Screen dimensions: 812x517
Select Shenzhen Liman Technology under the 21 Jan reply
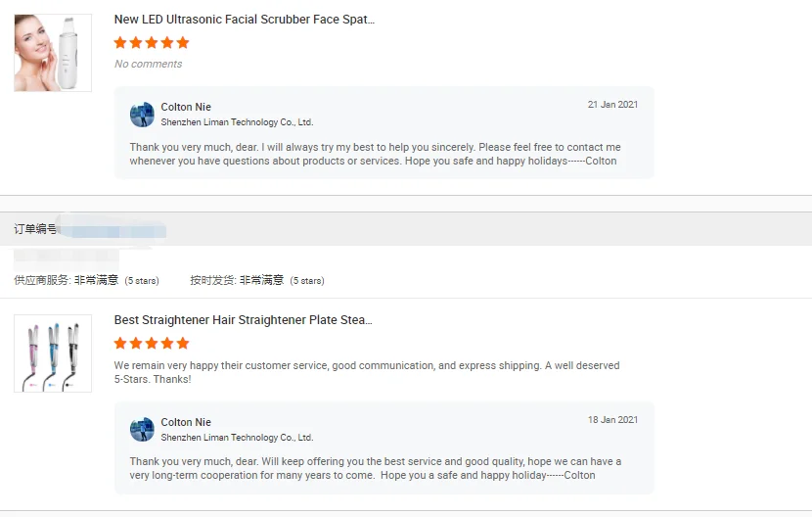(237, 122)
